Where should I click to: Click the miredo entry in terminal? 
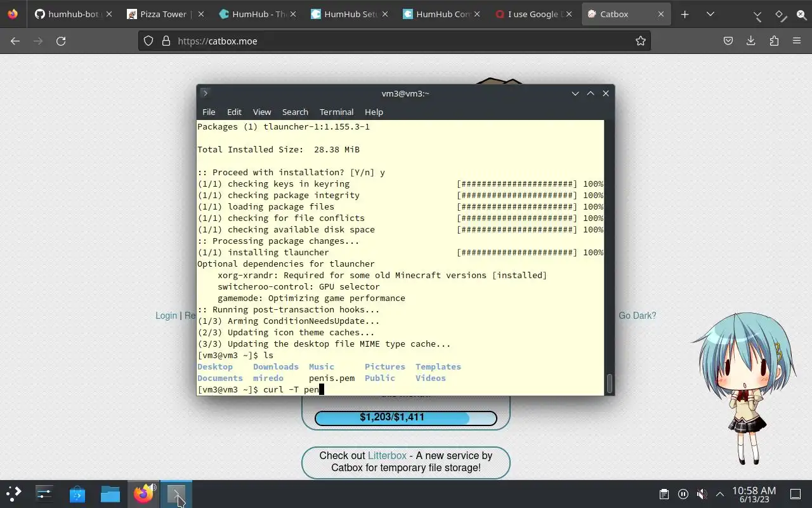268,378
